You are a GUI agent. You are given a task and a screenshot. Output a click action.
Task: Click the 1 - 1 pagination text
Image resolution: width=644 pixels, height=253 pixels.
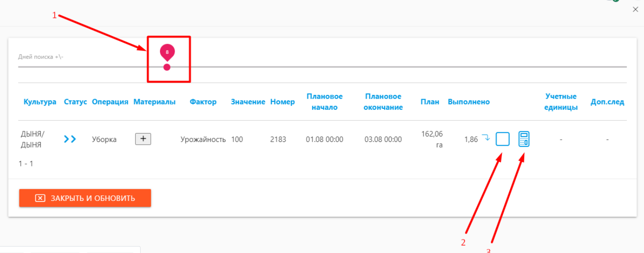[26, 164]
